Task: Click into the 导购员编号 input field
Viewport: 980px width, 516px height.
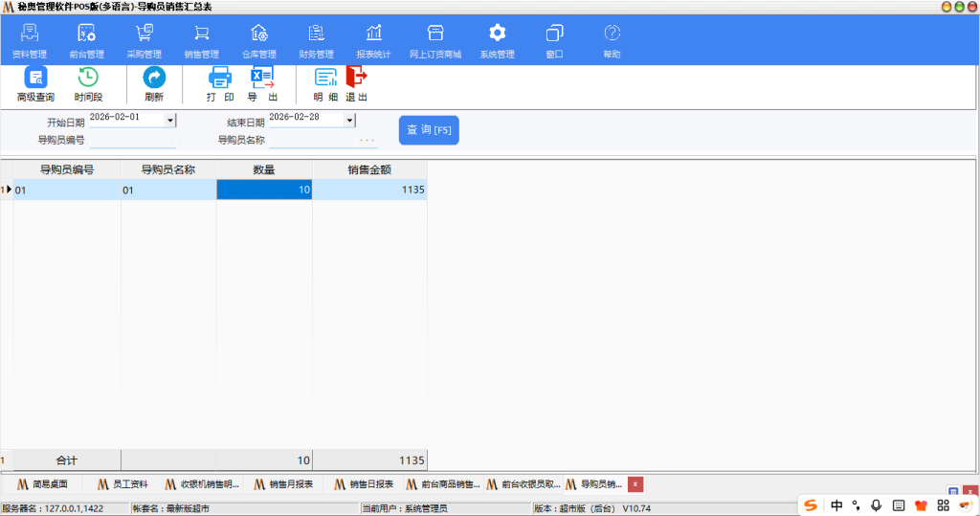Action: 132,141
